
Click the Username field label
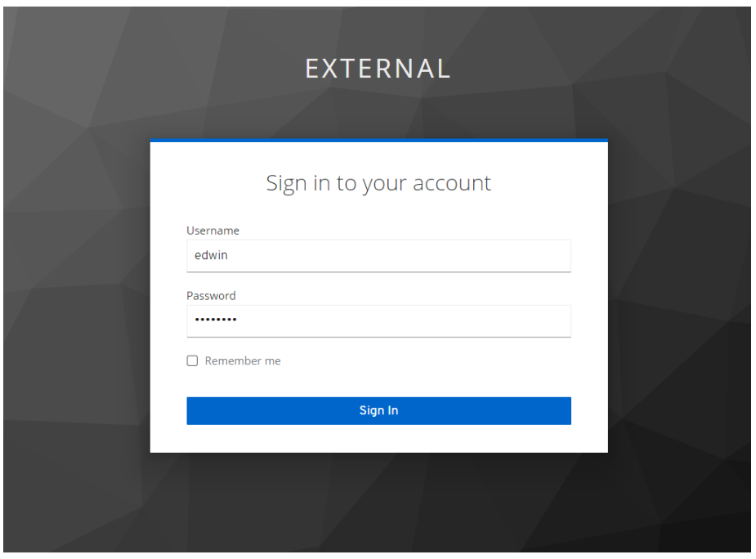point(212,230)
